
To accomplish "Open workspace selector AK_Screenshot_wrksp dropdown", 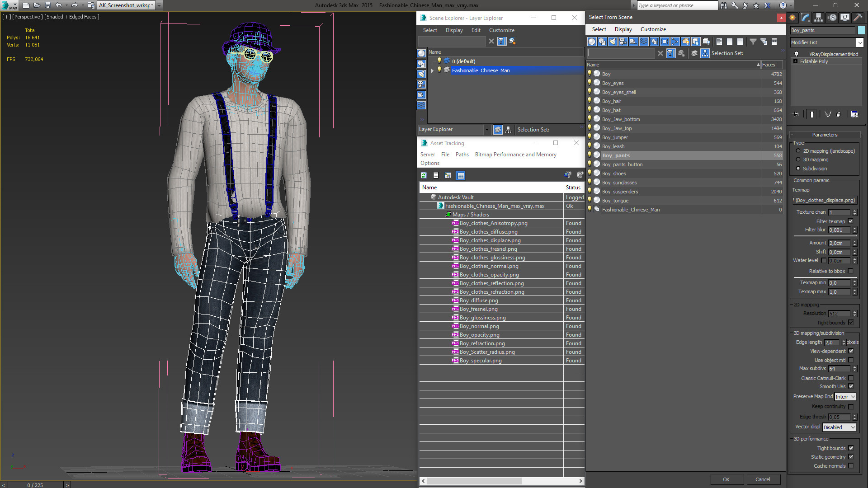I will tap(152, 5).
